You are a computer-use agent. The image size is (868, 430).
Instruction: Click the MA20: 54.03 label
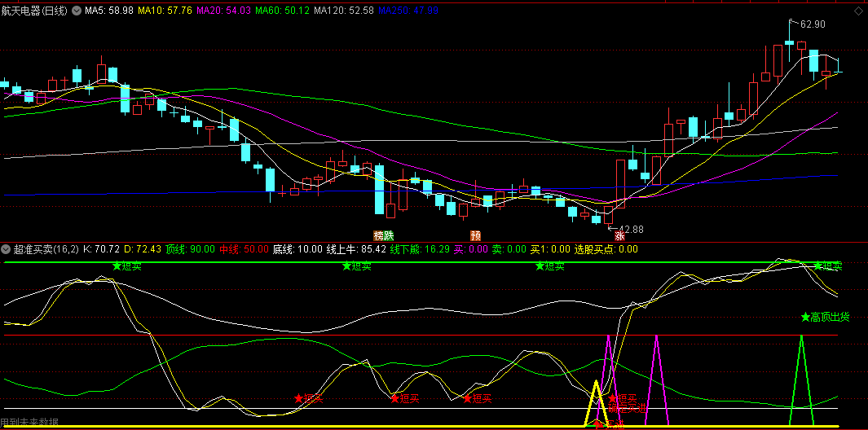(223, 11)
